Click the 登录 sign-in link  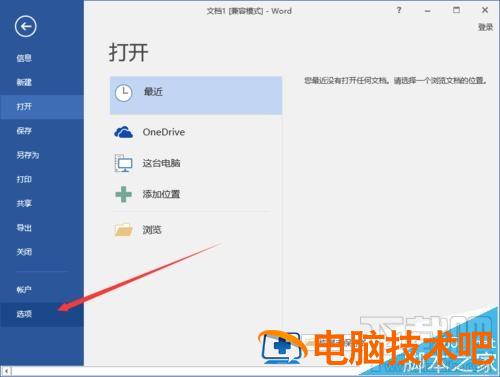pyautogui.click(x=485, y=27)
